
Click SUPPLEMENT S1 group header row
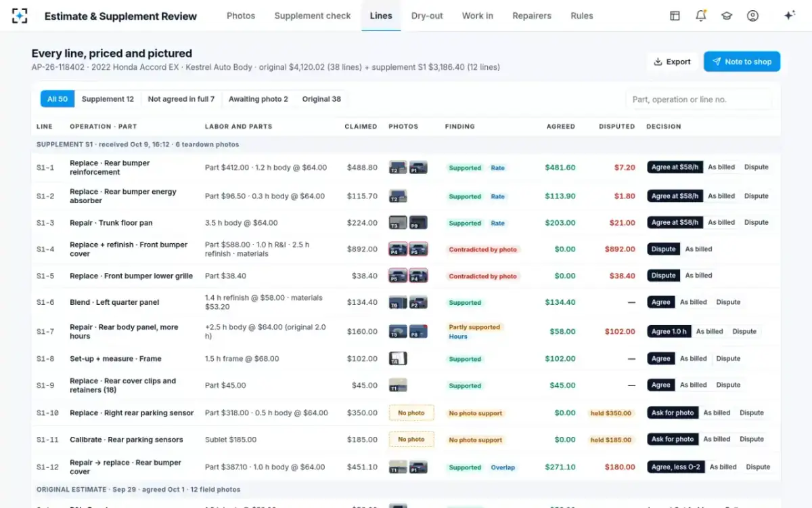click(406, 144)
